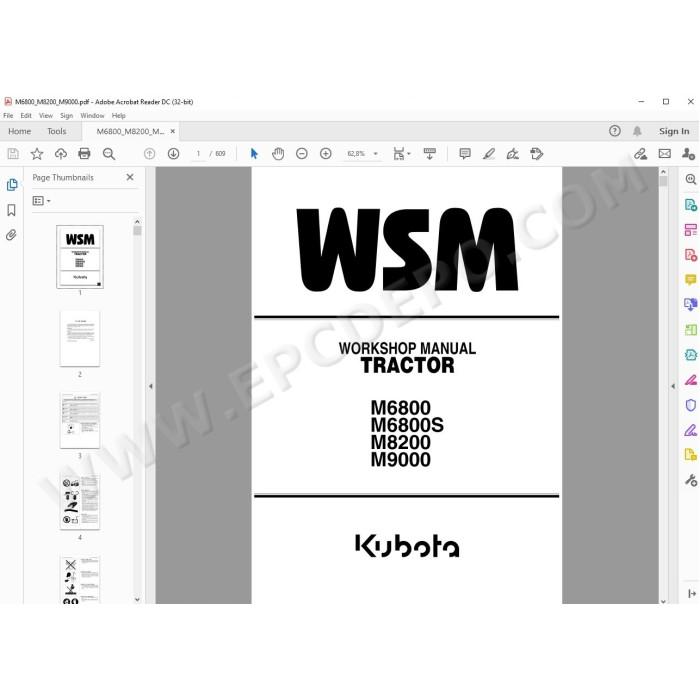Viewport: 700px width, 700px height.
Task: Show Page Thumbnails sidebar icon
Action: tap(12, 185)
